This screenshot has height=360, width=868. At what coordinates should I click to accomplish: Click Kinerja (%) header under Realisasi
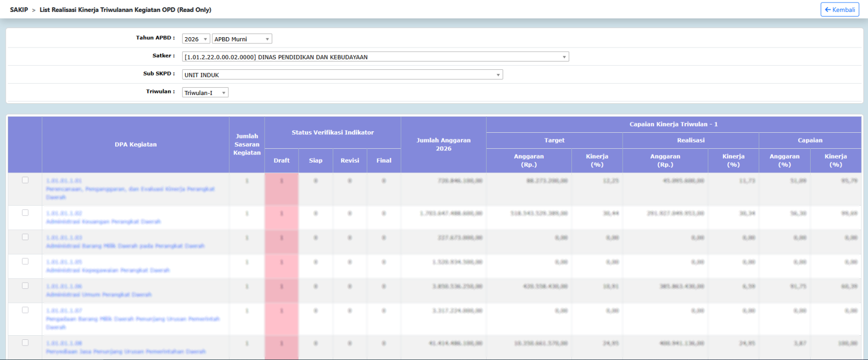pos(734,161)
